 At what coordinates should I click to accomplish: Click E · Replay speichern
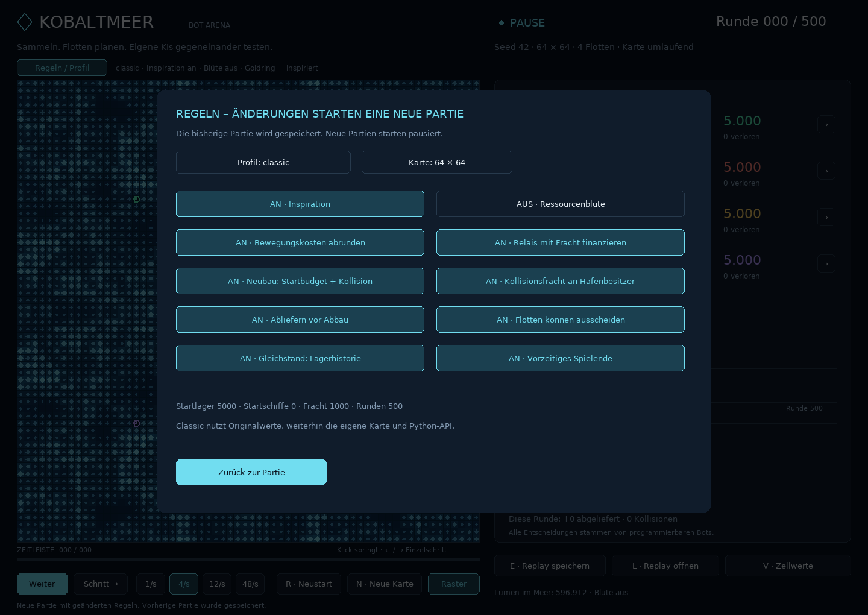point(550,566)
